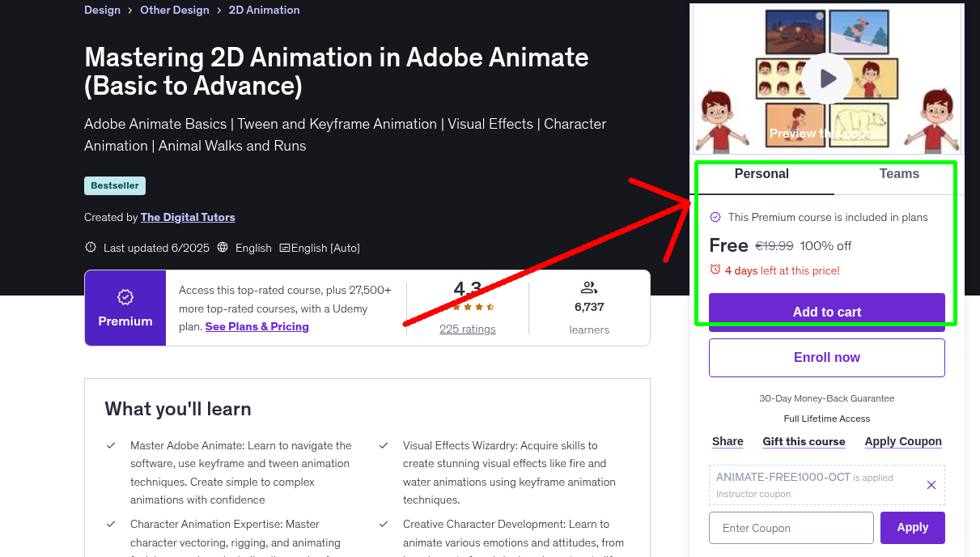Focus the Enter Coupon input field
Screen dimensions: 980x557
click(x=791, y=528)
